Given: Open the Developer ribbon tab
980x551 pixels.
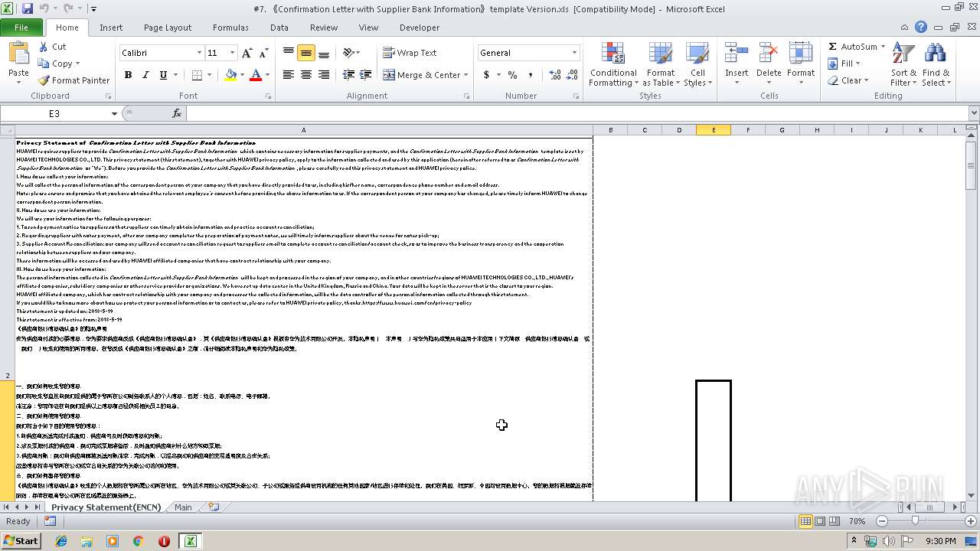Looking at the screenshot, I should (x=420, y=28).
